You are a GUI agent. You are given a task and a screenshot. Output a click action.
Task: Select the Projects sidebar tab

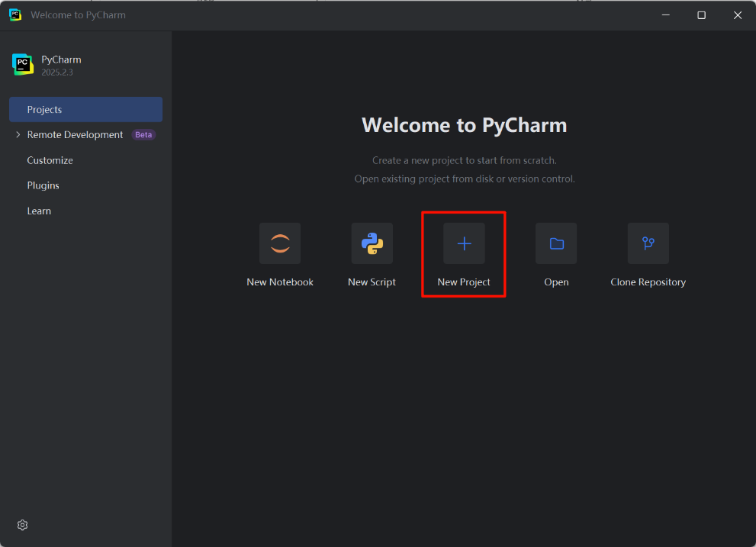85,110
